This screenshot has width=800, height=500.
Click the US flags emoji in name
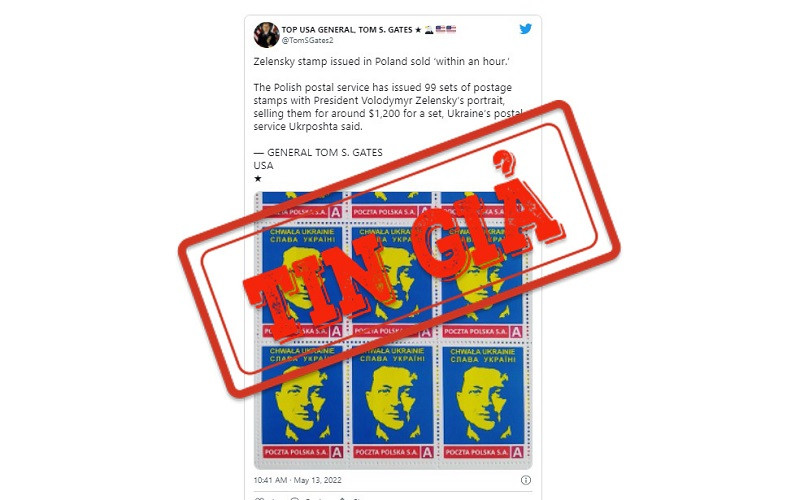pyautogui.click(x=446, y=29)
